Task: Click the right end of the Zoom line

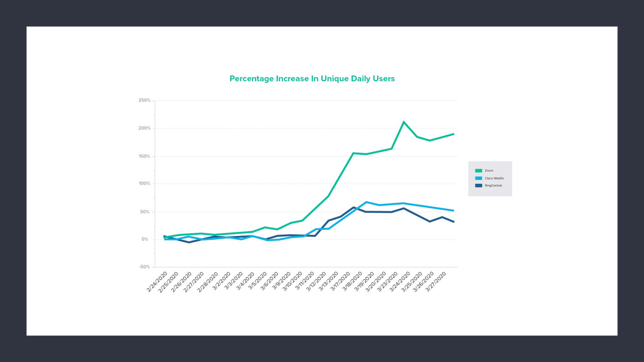Action: click(454, 134)
